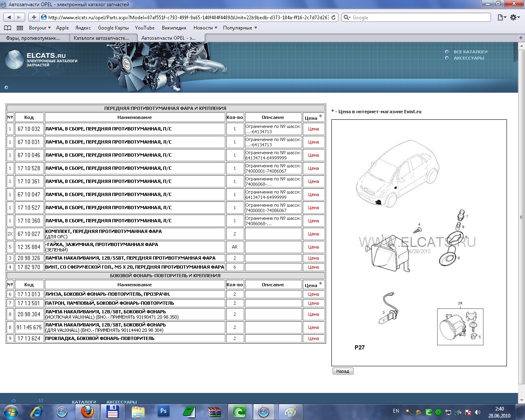Expand the Bonjour bookmarks dropdown
Image resolution: width=525 pixels, height=420 pixels.
[40, 28]
